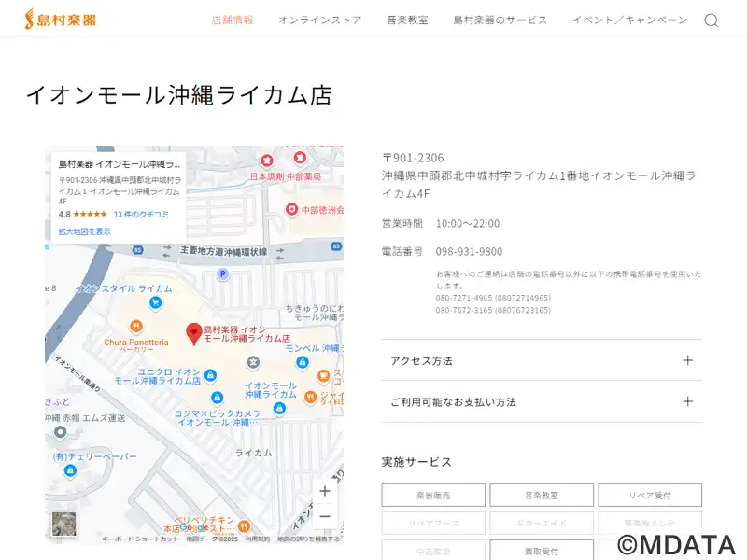The width and height of the screenshot is (747, 560).
Task: Click the postal code 〒901-2306 text
Action: pos(413,158)
